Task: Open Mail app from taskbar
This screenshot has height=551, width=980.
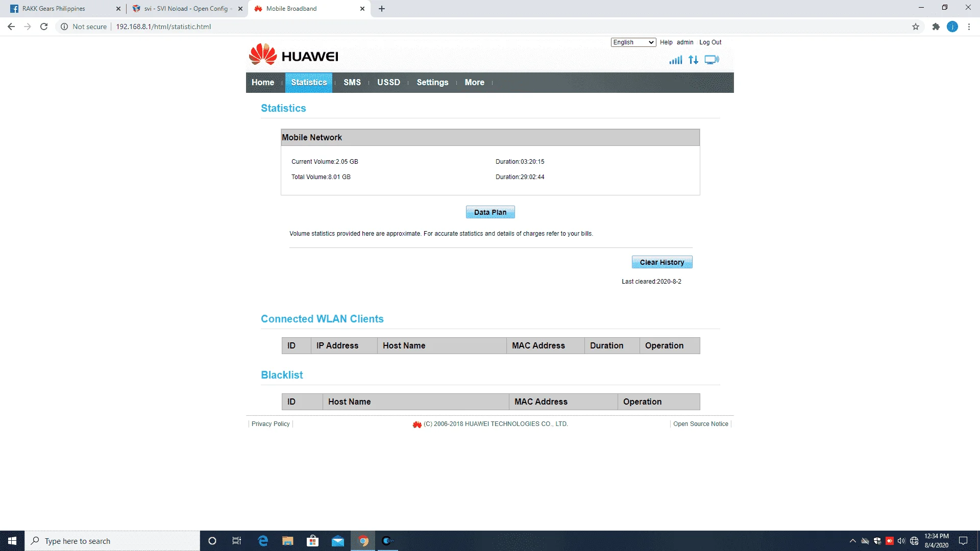Action: 338,541
